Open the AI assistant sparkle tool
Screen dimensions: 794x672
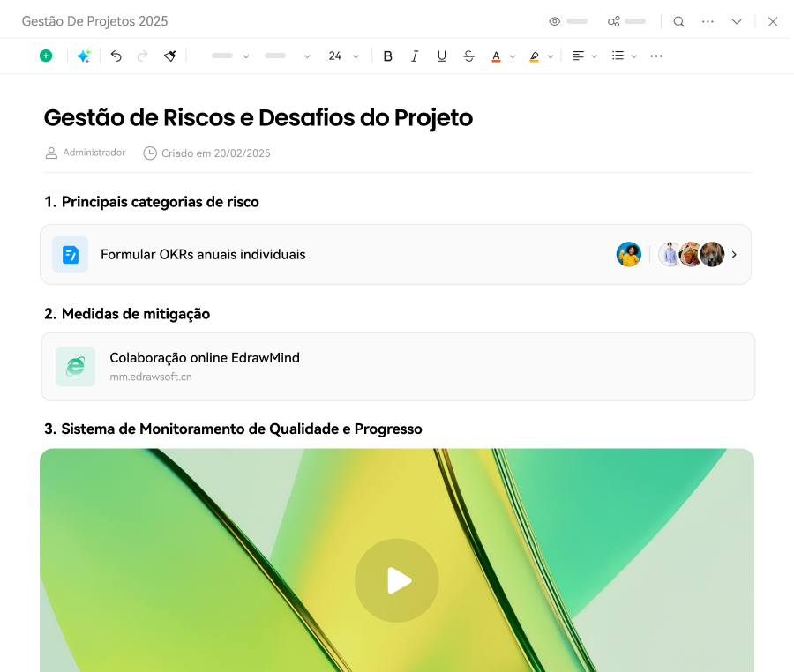pos(83,56)
